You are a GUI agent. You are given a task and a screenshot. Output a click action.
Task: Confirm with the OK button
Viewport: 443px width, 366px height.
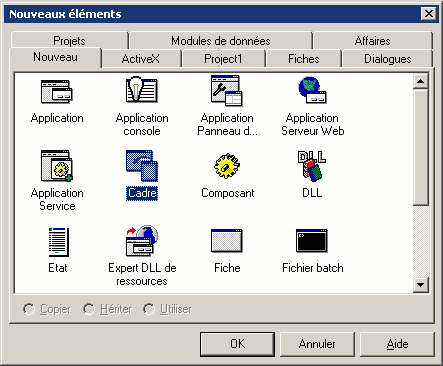pos(237,344)
